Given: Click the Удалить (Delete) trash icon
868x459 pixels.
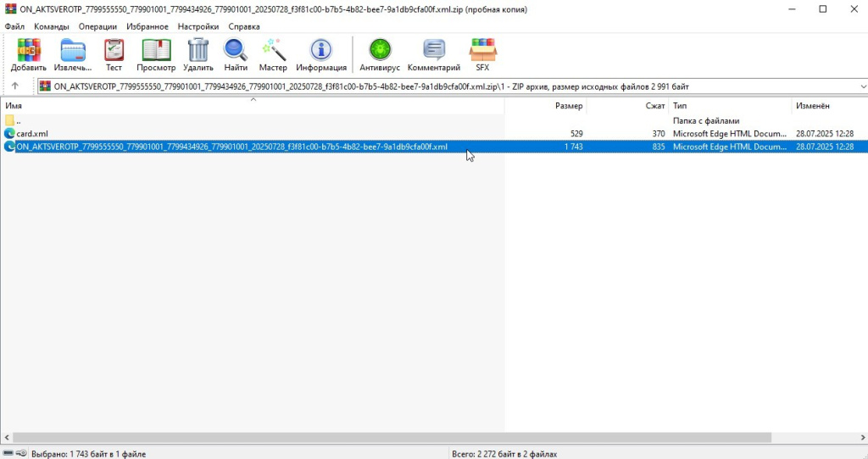Looking at the screenshot, I should tap(198, 53).
